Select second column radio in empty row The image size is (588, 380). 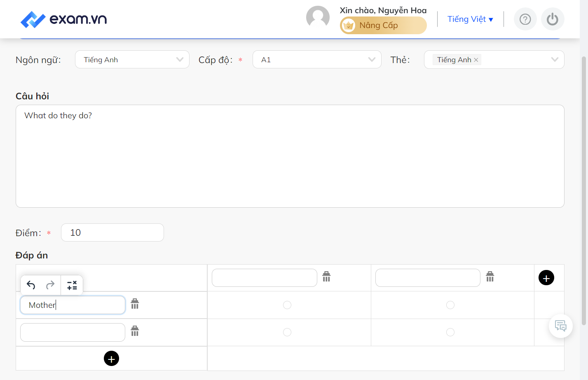450,332
